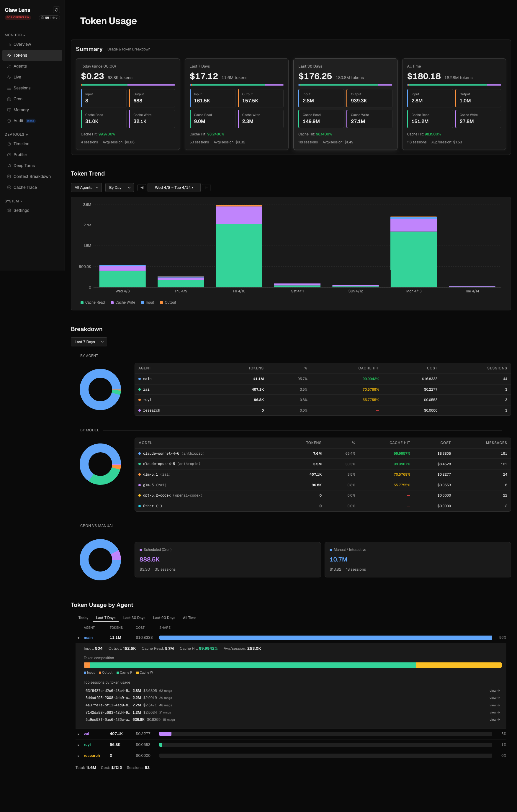The height and width of the screenshot is (812, 517).
Task: Click the Agents people icon in sidebar
Action: (9, 66)
